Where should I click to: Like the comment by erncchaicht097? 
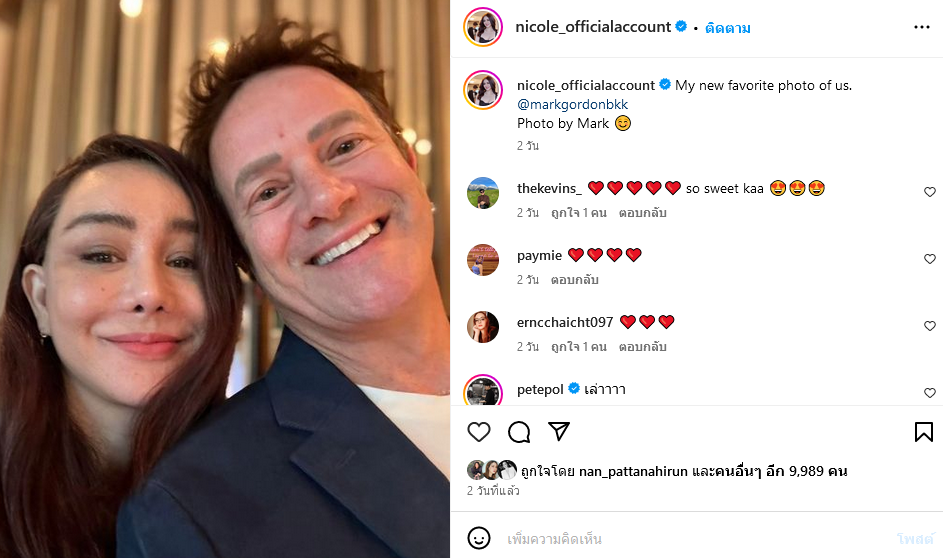coord(929,326)
